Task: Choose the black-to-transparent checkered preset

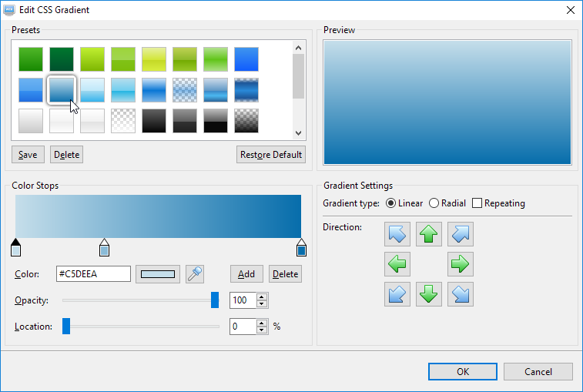Action: coord(246,121)
